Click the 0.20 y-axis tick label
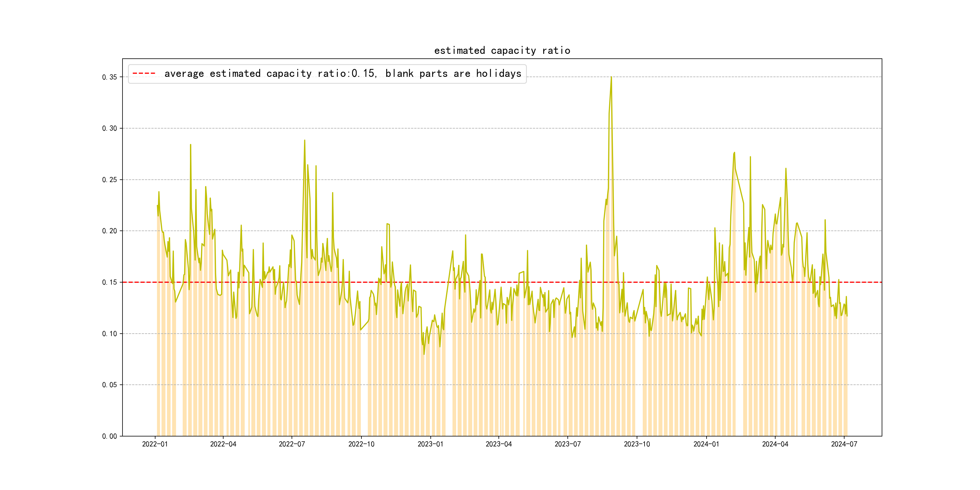Screen dimensions: 980x490 tap(109, 231)
